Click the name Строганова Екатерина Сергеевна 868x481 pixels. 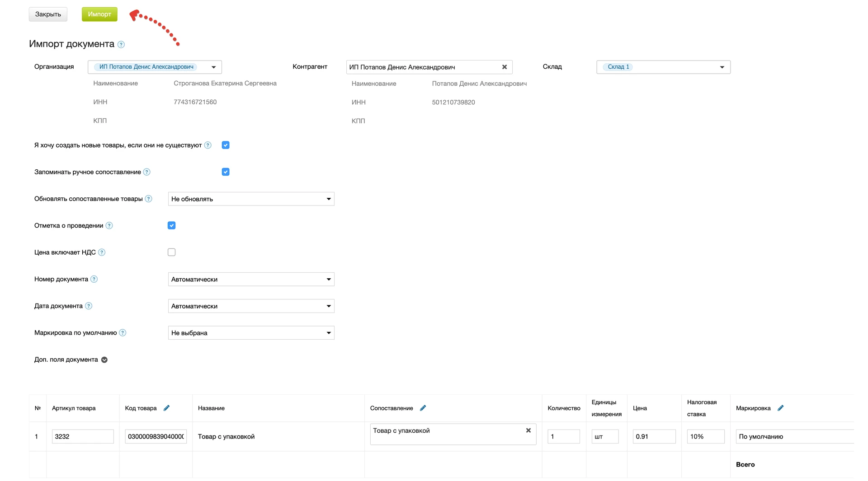click(x=225, y=83)
